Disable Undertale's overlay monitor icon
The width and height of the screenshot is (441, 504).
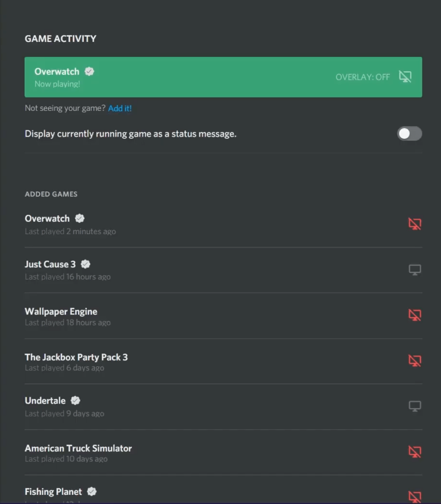click(x=415, y=406)
